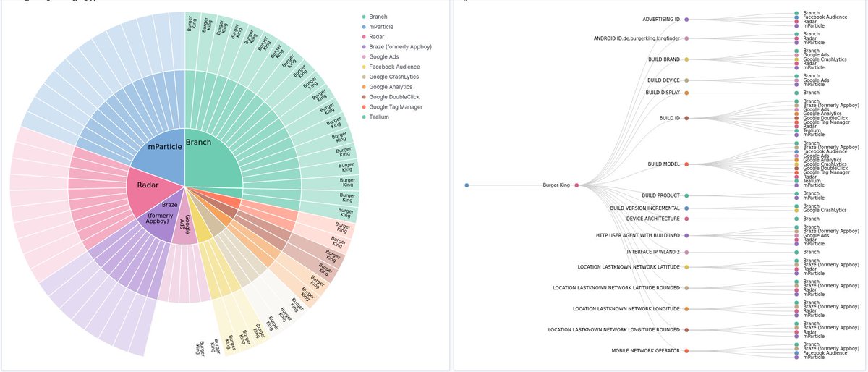This screenshot has height=372, width=868.
Task: Click the Tealium leaf under BUILD MODEL
Action: [x=796, y=181]
